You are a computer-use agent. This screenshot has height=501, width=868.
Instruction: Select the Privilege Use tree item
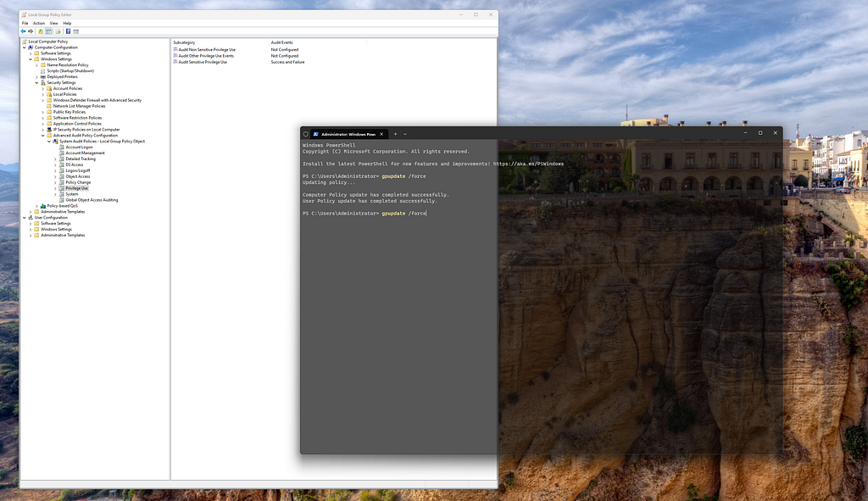point(76,188)
